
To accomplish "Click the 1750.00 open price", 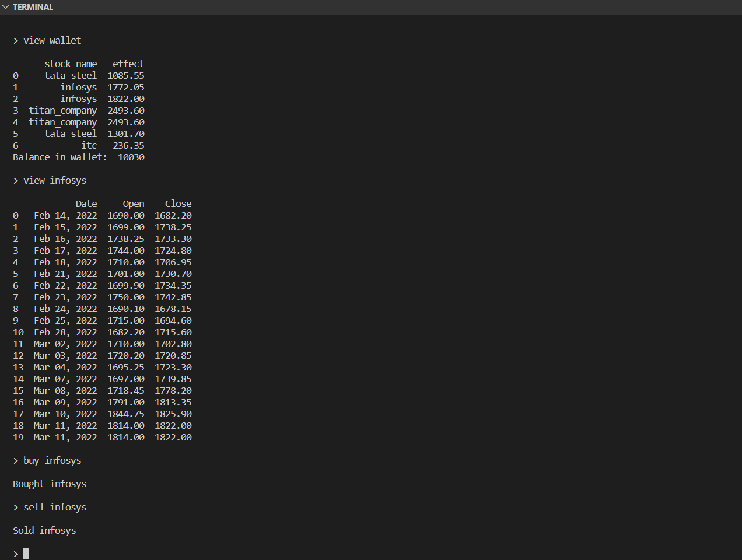I will (x=126, y=297).
